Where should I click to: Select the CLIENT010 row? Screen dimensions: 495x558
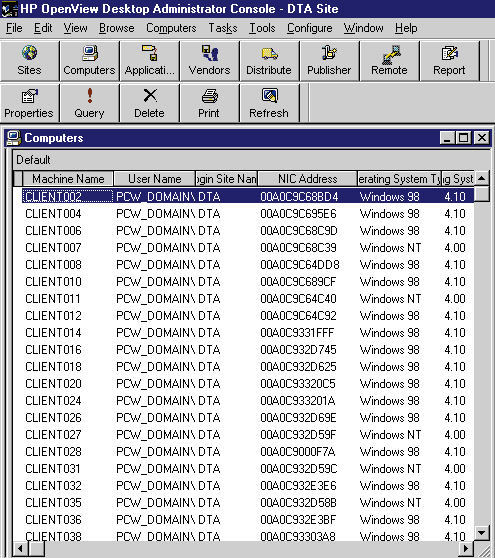coord(248,282)
